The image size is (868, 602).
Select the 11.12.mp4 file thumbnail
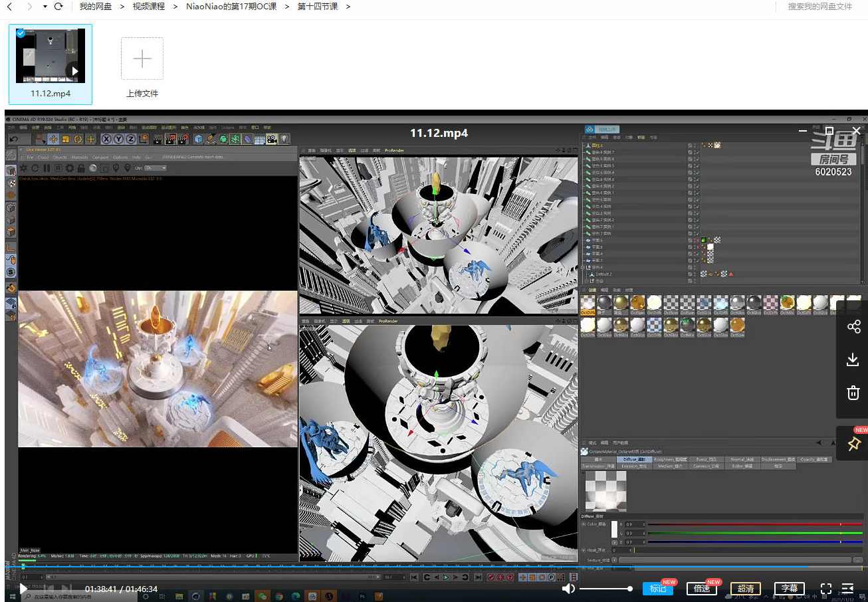pos(51,56)
